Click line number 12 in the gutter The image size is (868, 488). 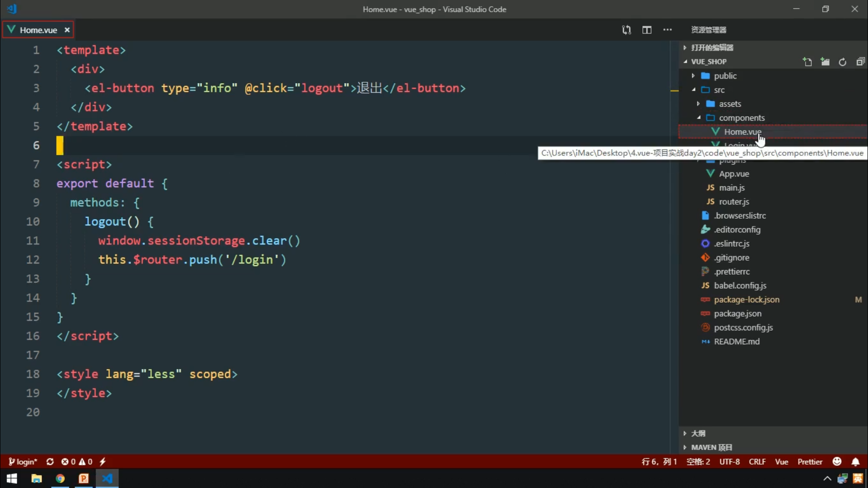[33, 260]
